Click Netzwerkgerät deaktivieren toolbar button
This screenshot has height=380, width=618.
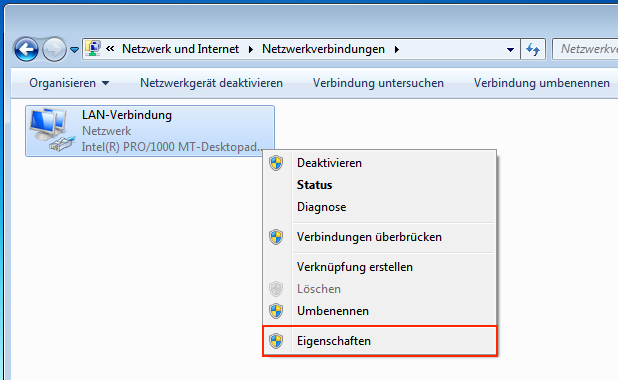211,83
